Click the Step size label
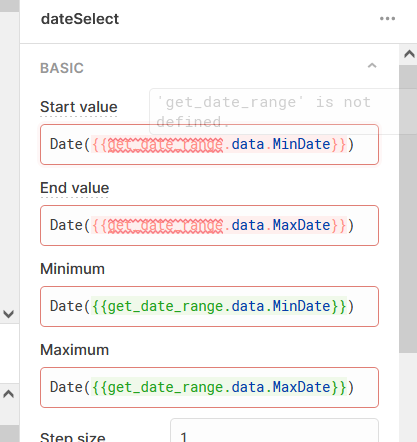This screenshot has width=417, height=442. point(73,436)
